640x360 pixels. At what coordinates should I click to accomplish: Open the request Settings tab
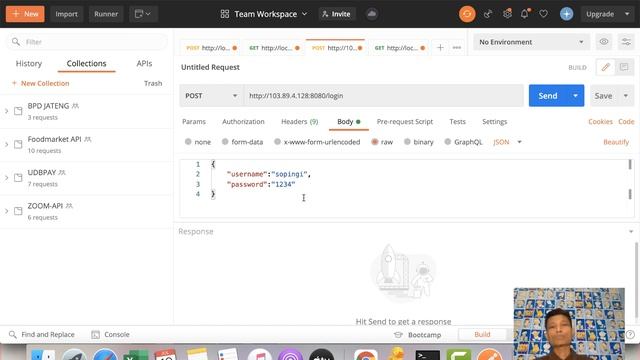[494, 122]
